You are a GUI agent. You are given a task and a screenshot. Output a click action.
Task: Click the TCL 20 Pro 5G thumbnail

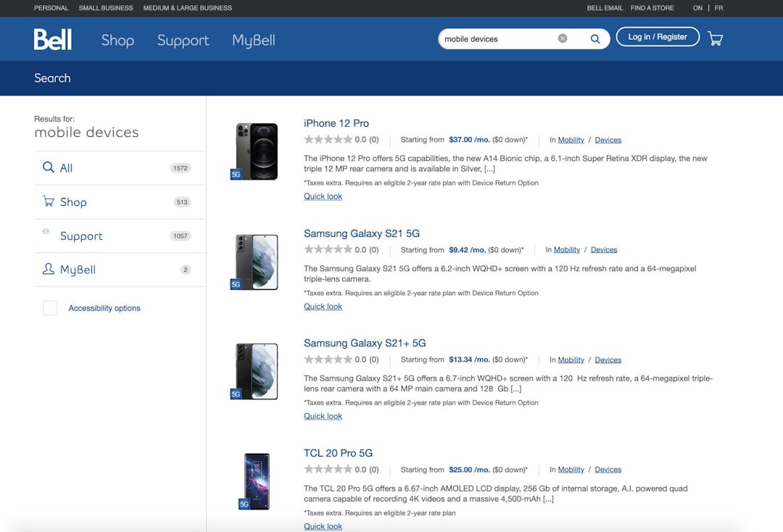point(255,481)
